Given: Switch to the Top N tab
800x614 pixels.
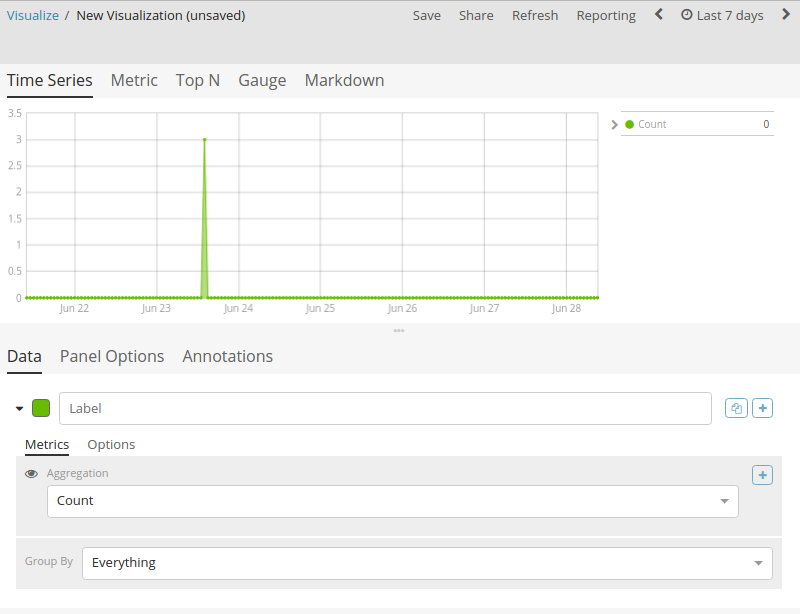Looking at the screenshot, I should (198, 81).
